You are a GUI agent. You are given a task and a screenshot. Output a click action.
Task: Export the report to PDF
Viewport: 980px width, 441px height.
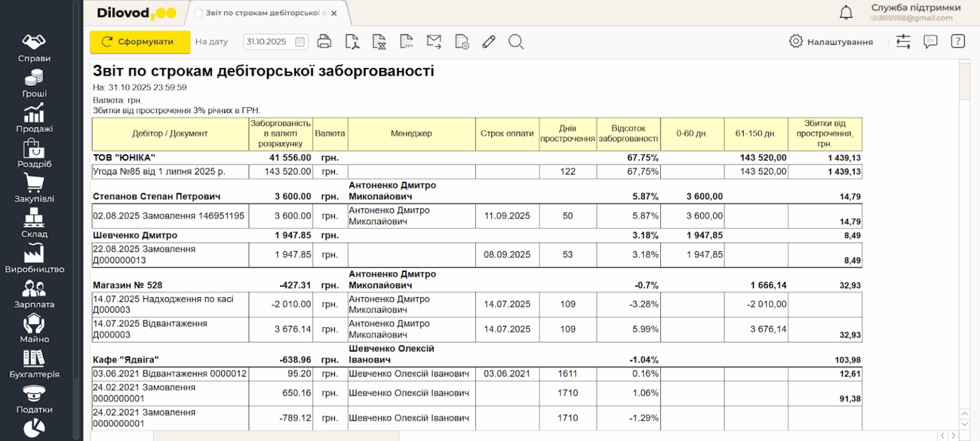[x=352, y=42]
